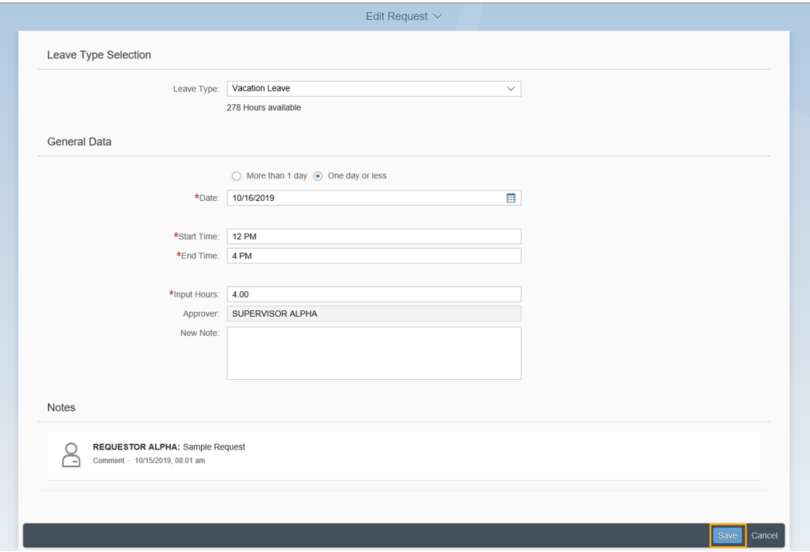Click the chevron next to Edit Request
Viewport: 810px width, 552px height.
pyautogui.click(x=438, y=16)
